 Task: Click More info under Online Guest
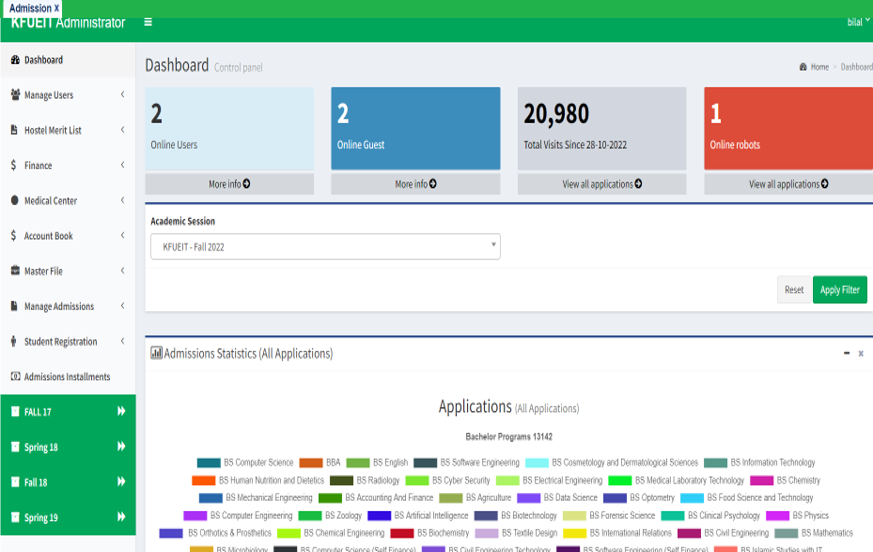(415, 184)
